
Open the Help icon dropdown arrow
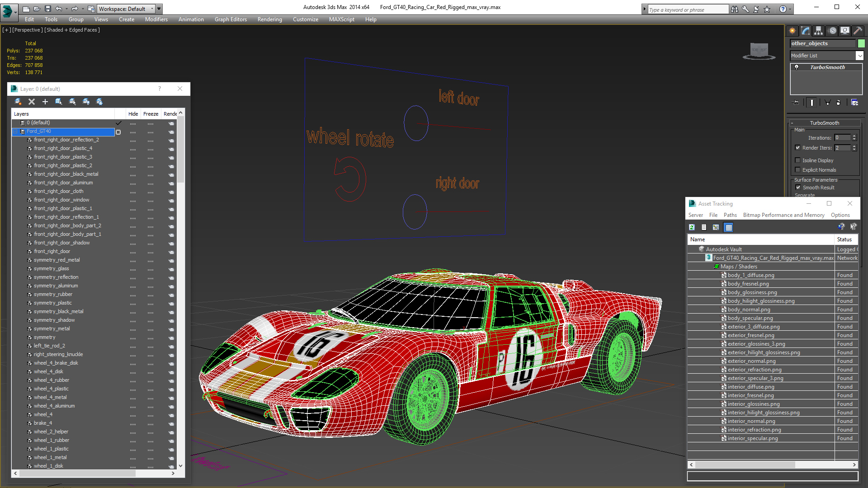pos(790,9)
